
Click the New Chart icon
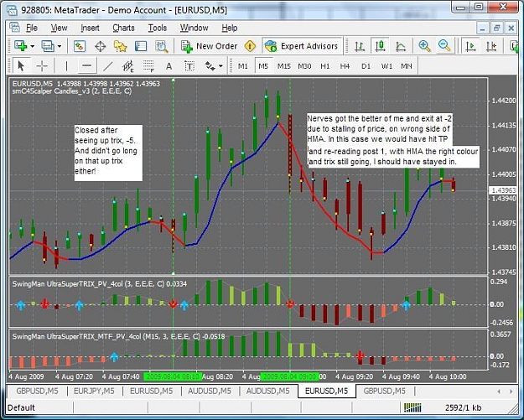coord(21,46)
